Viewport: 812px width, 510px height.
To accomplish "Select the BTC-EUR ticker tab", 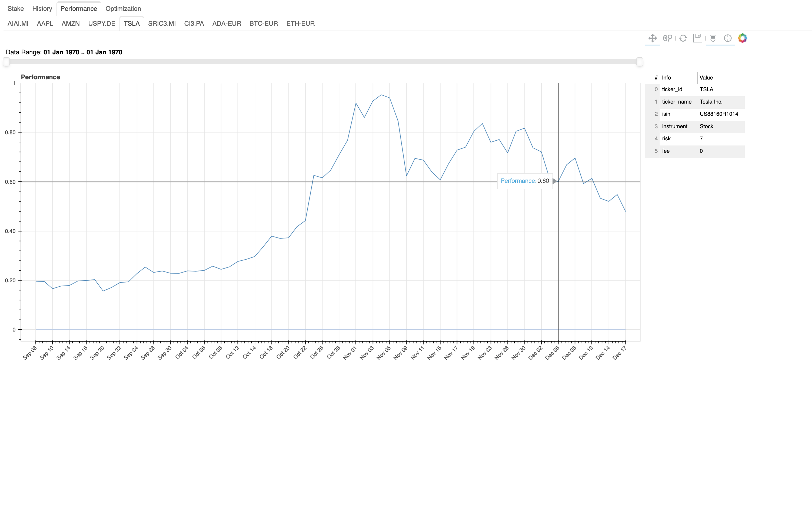I will [263, 24].
